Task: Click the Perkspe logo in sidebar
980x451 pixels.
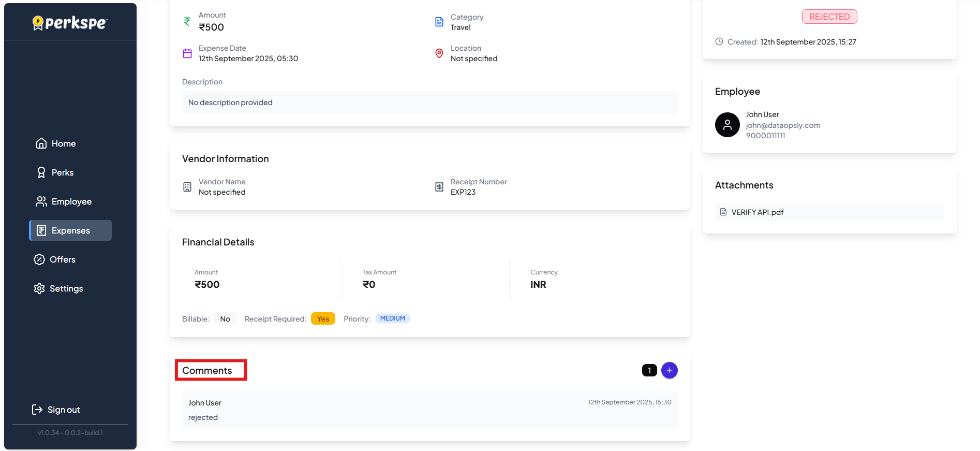Action: (x=70, y=23)
